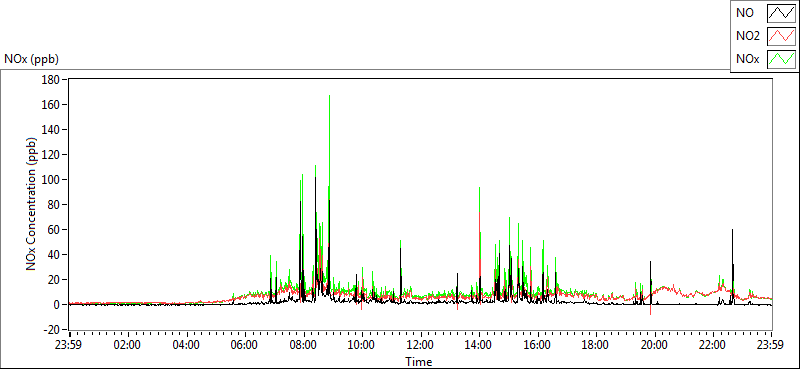This screenshot has width=800, height=369.
Task: Click the NOx green line legend icon
Action: tap(781, 59)
